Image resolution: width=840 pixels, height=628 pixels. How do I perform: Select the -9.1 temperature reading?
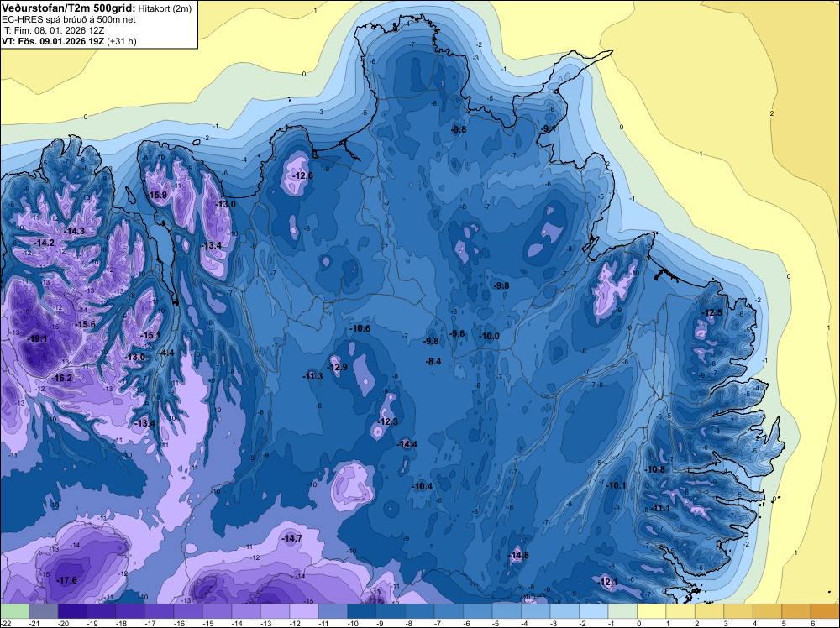click(x=549, y=129)
